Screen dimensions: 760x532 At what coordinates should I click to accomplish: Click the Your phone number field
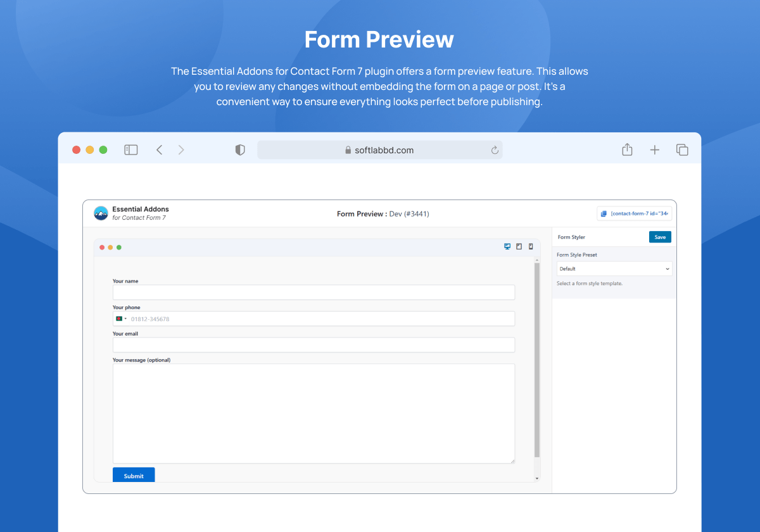point(313,319)
